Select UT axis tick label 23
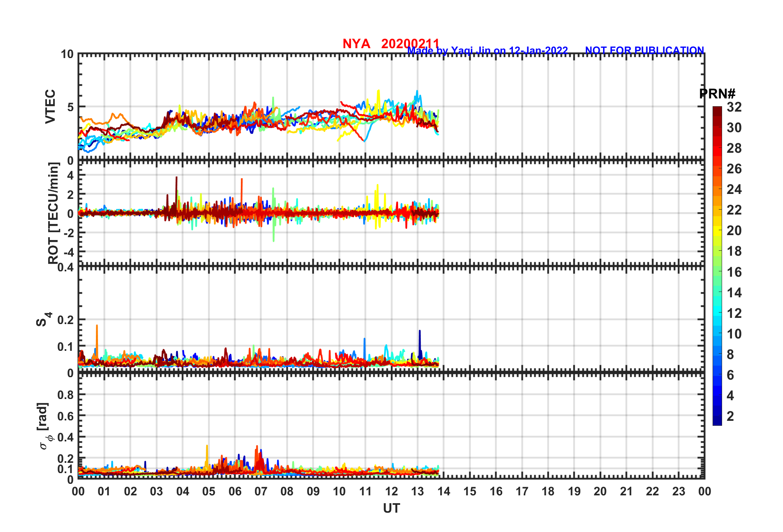 (x=678, y=491)
